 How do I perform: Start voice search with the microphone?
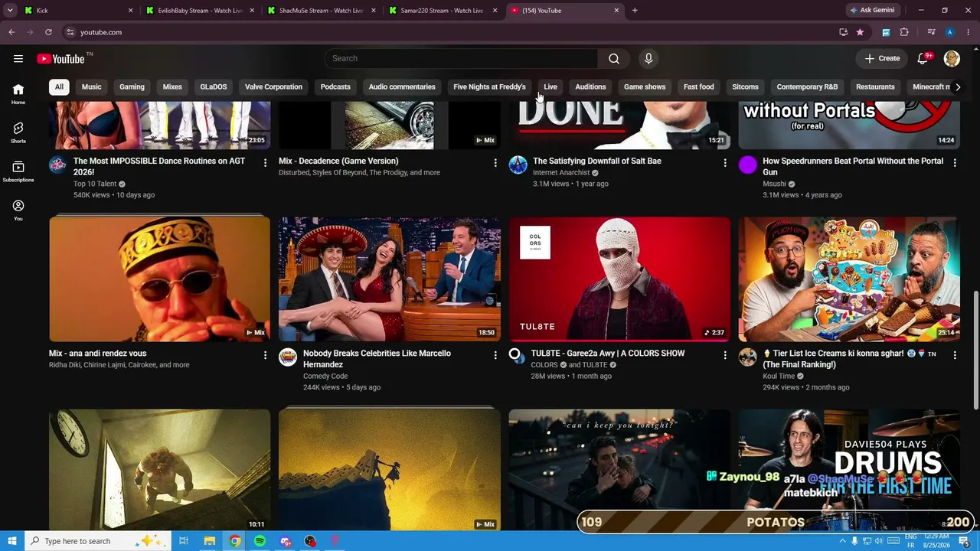(x=648, y=58)
